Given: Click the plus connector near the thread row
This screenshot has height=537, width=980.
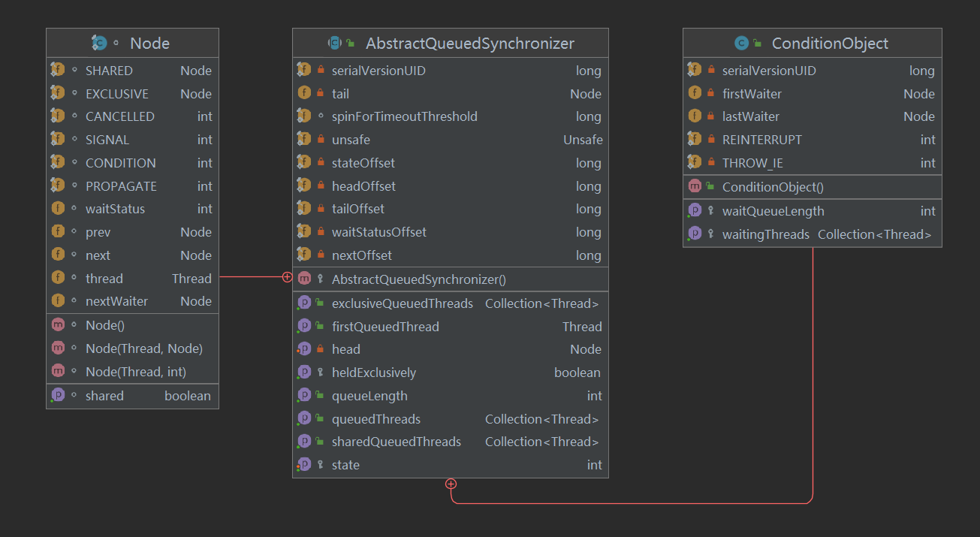Looking at the screenshot, I should pos(287,277).
